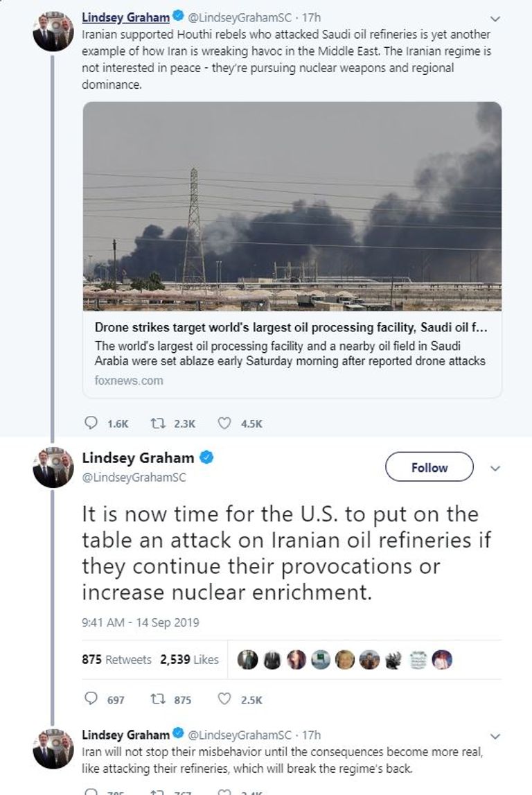Open the 9:41 AM - 14 Sep 2019 timestamp
The width and height of the screenshot is (532, 795).
[140, 622]
